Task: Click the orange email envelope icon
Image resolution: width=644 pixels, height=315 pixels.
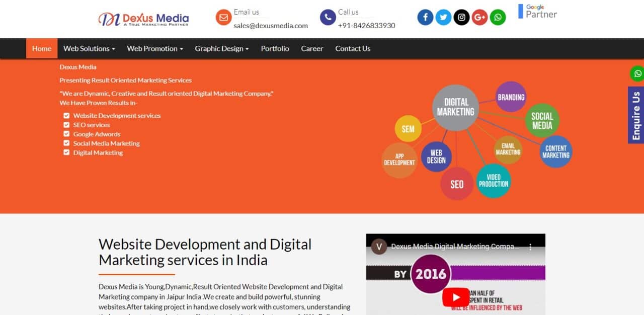Action: tap(223, 18)
